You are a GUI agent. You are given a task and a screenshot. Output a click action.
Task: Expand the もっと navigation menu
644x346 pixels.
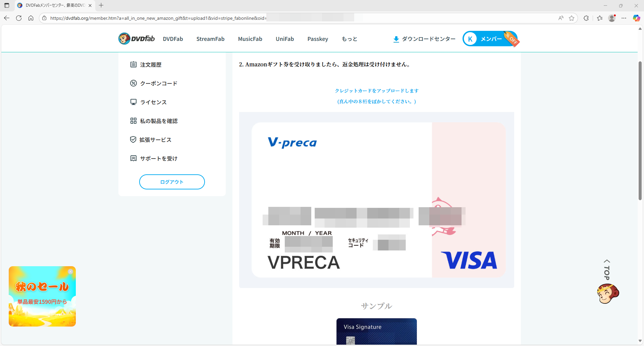[349, 39]
